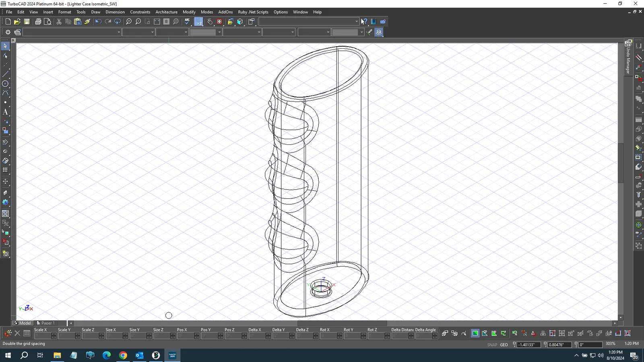Open the spelling check tool

[188, 22]
